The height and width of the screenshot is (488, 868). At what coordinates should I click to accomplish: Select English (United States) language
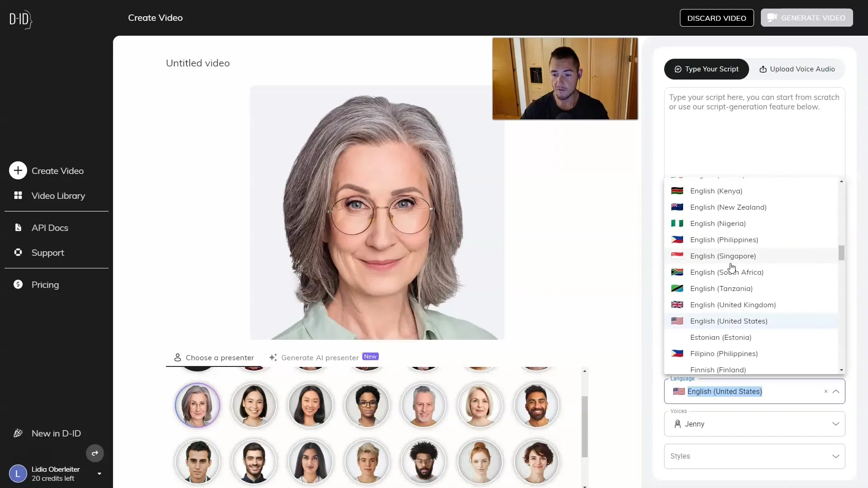pyautogui.click(x=728, y=321)
